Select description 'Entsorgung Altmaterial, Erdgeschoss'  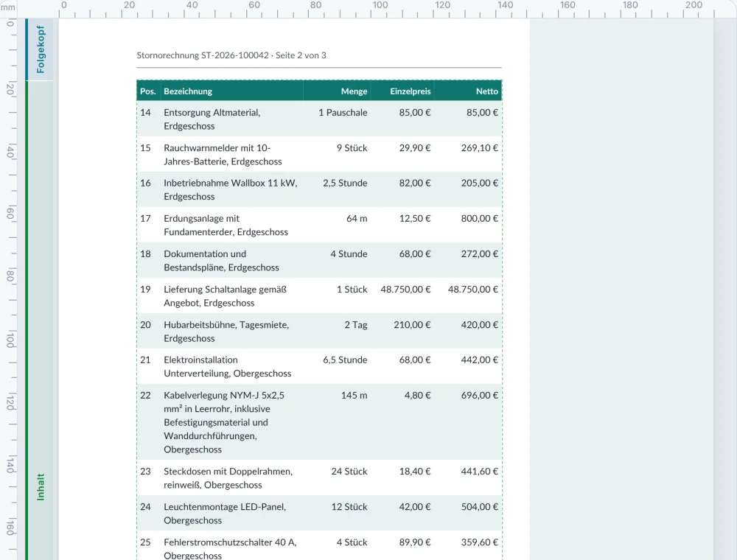coord(212,119)
